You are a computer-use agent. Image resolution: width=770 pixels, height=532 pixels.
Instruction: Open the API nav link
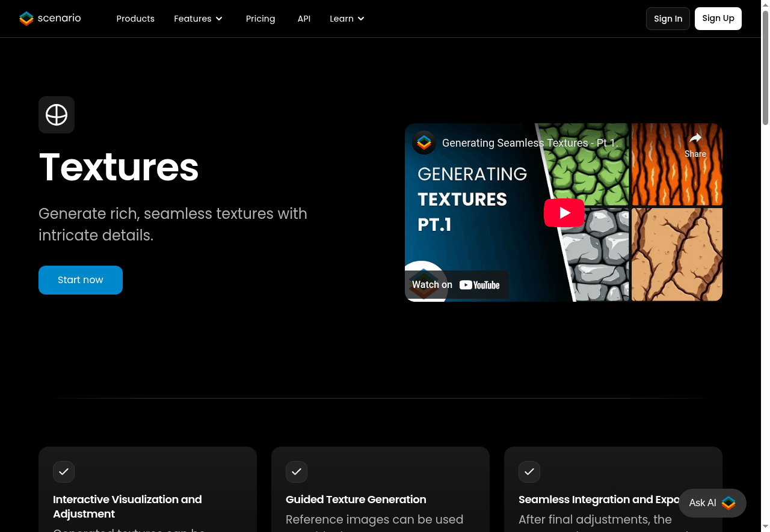(304, 19)
